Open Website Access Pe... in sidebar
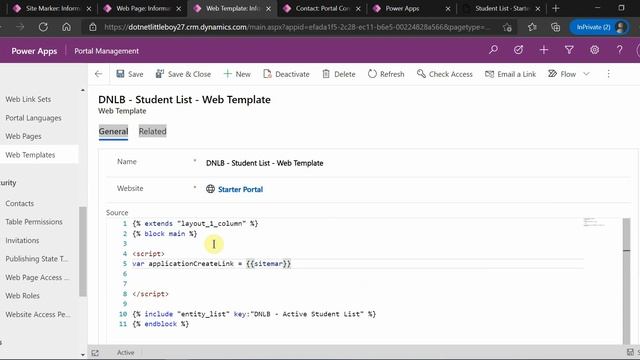Screen dimensions: 640x360 tap(38, 315)
